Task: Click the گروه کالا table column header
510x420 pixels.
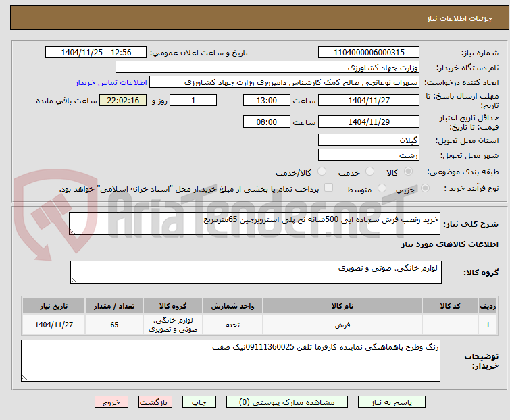Action: coord(173,306)
